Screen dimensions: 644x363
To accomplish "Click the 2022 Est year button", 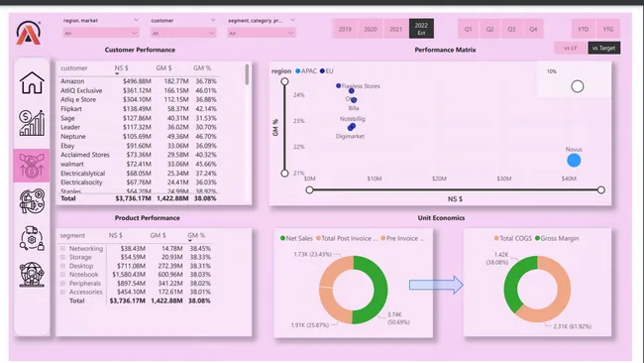I will point(421,29).
